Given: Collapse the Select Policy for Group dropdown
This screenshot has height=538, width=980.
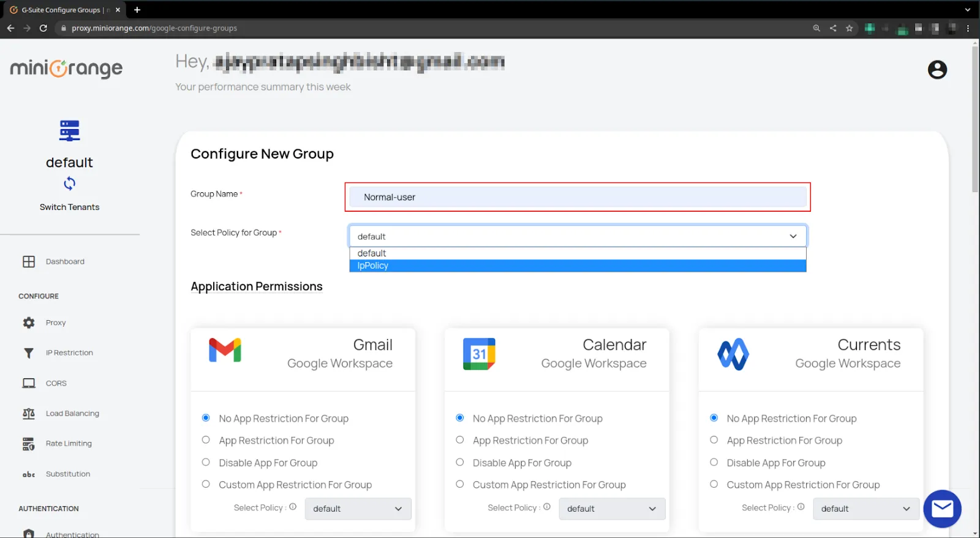Looking at the screenshot, I should (578, 236).
